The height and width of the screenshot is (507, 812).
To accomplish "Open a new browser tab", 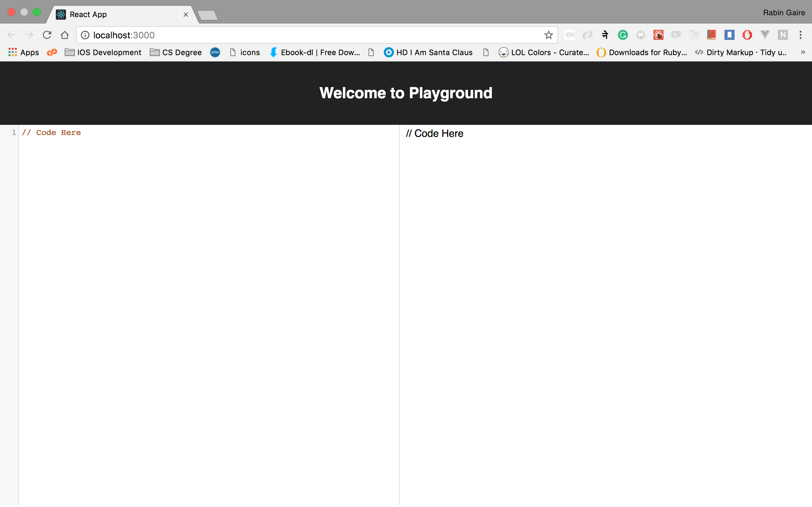I will pyautogui.click(x=207, y=15).
